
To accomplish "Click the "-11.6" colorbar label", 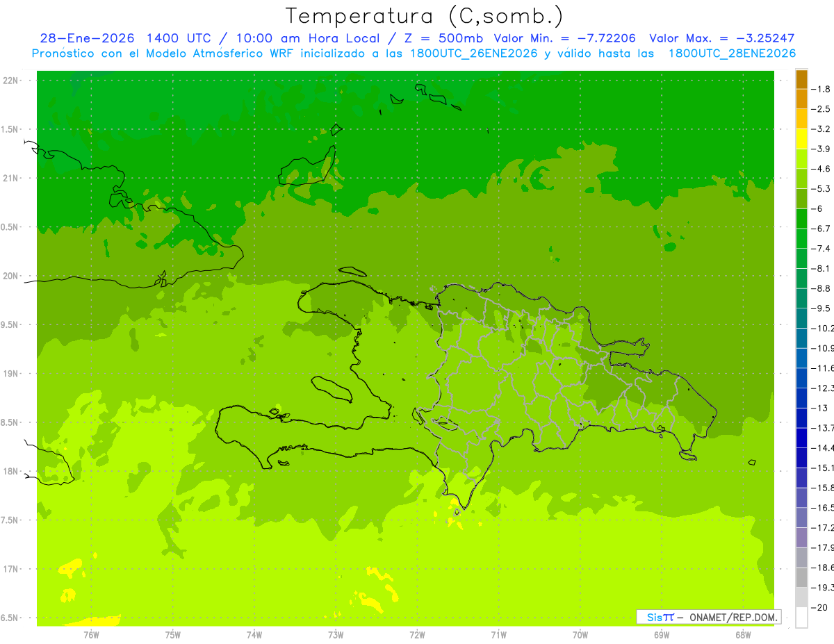I will pos(822,368).
